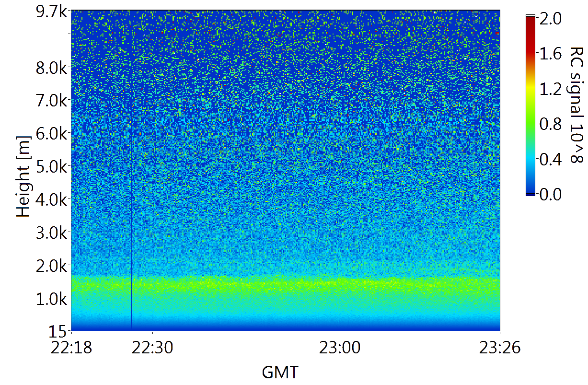Select the 1.2 colorbar tick label
The image size is (588, 385).
[x=550, y=89]
